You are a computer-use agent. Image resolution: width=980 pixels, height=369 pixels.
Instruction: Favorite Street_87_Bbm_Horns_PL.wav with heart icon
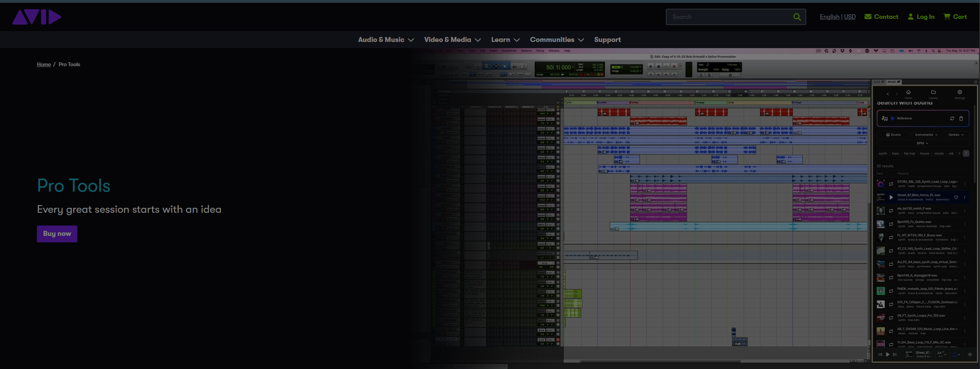point(956,197)
